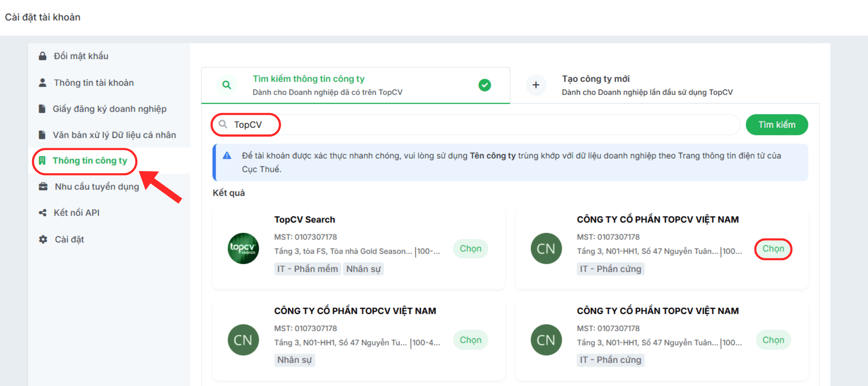The image size is (868, 386).
Task: Switch to the Tìm kiếm thông tin công ty tab
Action: [x=356, y=85]
